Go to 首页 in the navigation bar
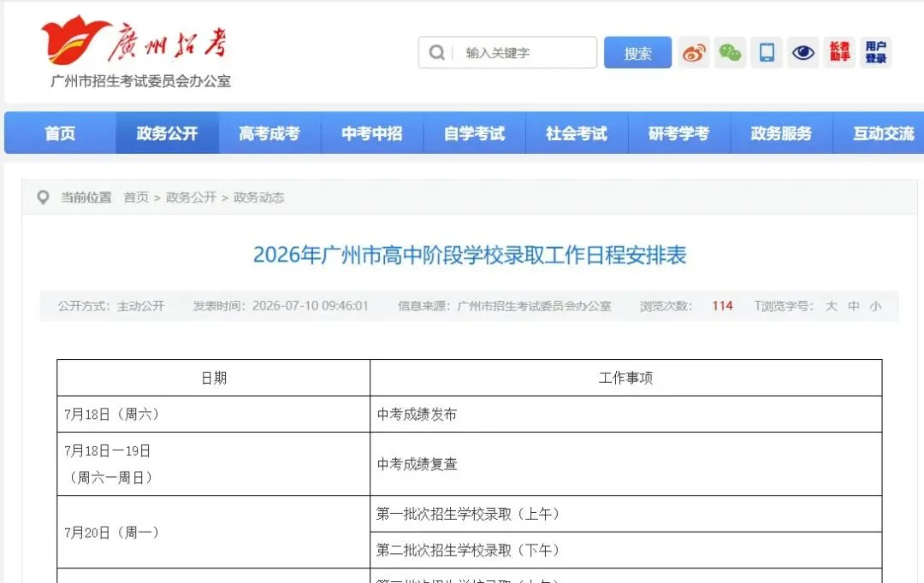924x583 pixels. point(60,133)
